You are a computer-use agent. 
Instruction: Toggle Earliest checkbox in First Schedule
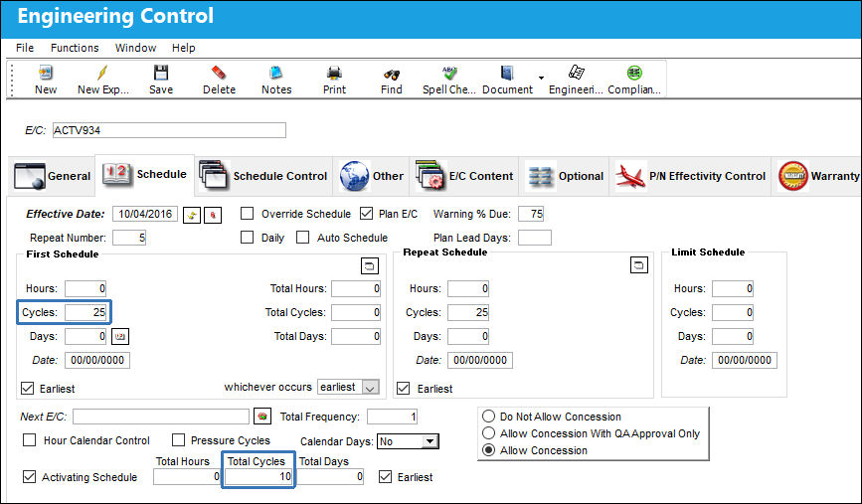pos(28,388)
